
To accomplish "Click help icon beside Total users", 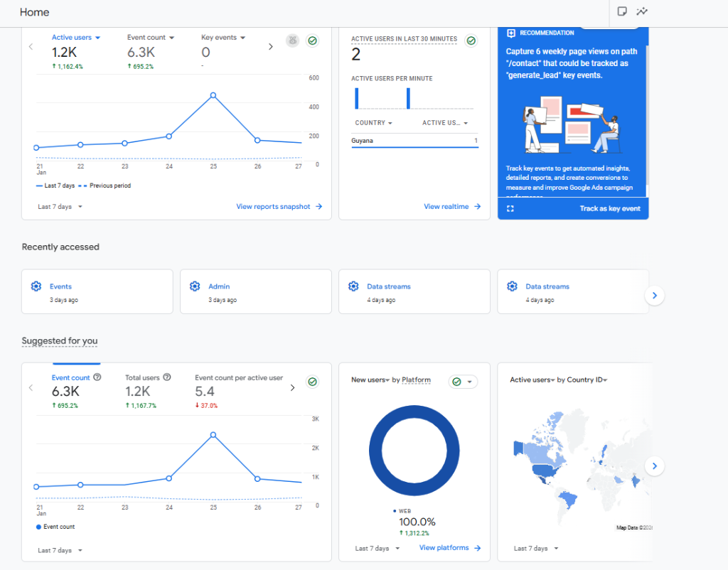I will (x=167, y=377).
